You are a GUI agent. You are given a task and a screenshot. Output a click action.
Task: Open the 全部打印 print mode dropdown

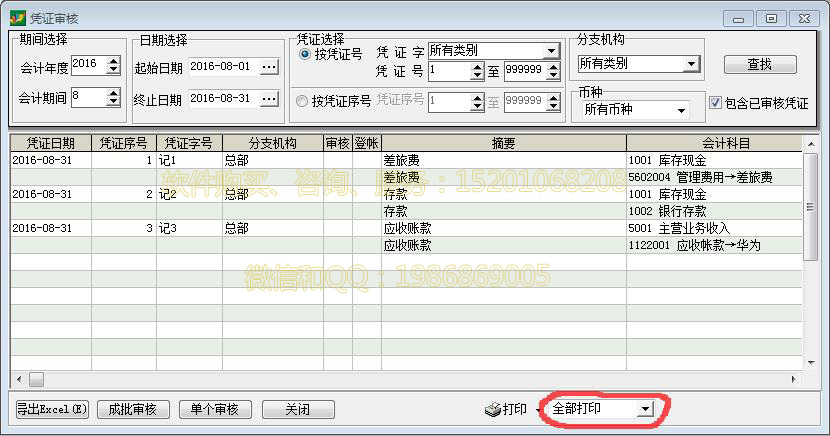coord(645,409)
